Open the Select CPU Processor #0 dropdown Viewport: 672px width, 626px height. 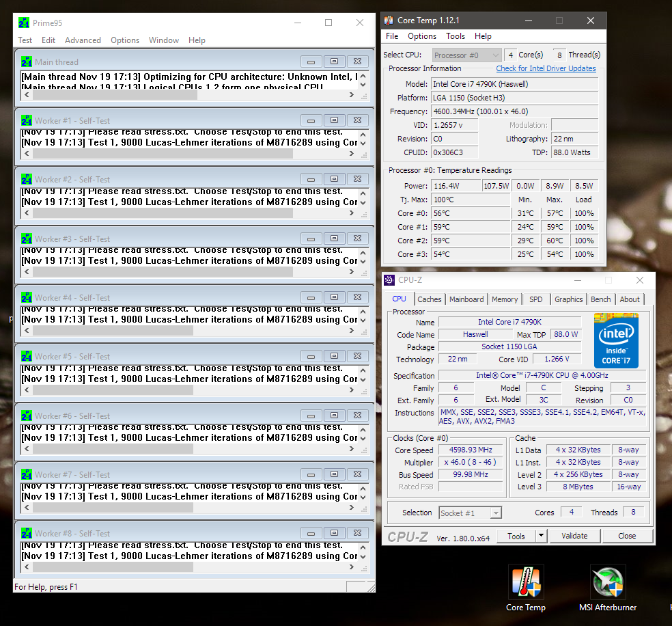[466, 55]
